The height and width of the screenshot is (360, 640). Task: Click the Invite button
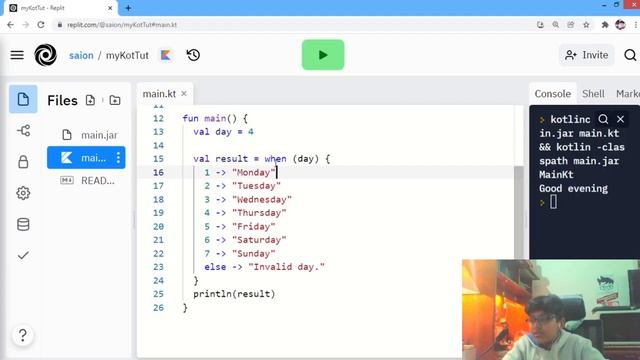point(587,55)
